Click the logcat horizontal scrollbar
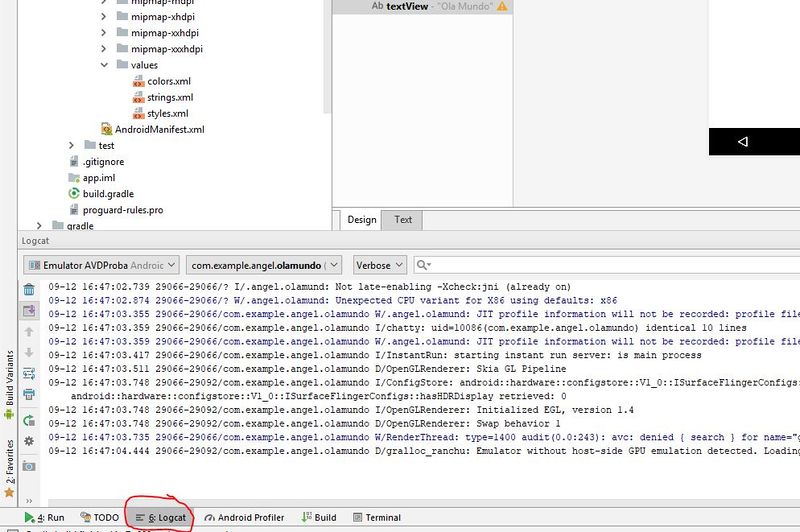Image resolution: width=800 pixels, height=532 pixels. (423, 502)
